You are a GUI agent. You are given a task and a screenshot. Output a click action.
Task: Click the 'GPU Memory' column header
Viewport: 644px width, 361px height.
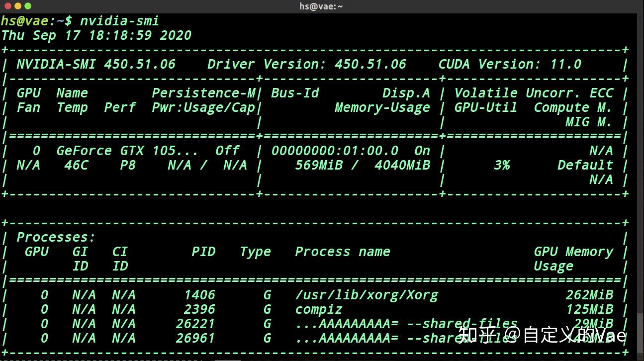pos(573,252)
